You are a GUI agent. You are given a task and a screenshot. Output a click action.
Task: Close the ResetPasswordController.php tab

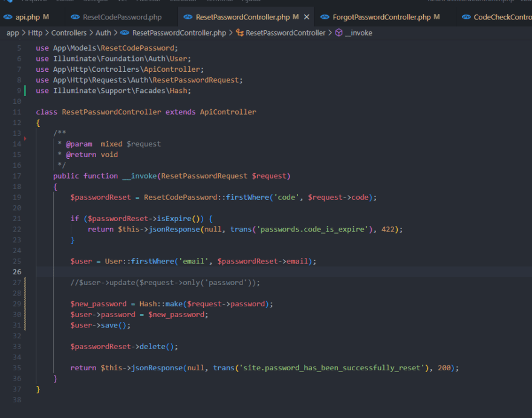pos(307,17)
